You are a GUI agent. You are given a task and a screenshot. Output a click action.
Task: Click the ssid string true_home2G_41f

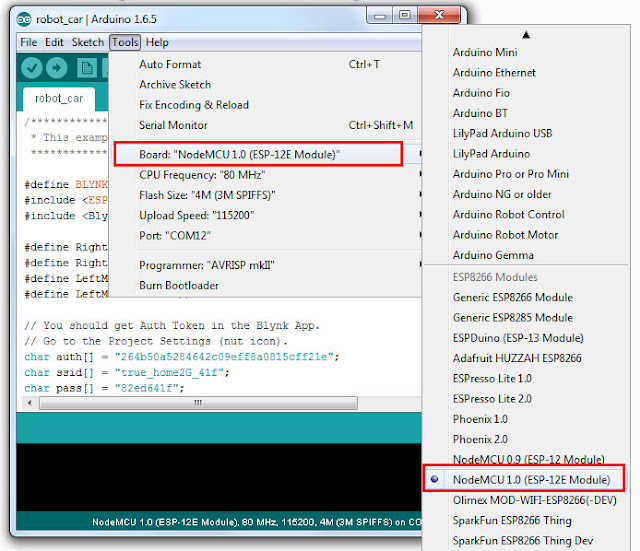coord(169,373)
